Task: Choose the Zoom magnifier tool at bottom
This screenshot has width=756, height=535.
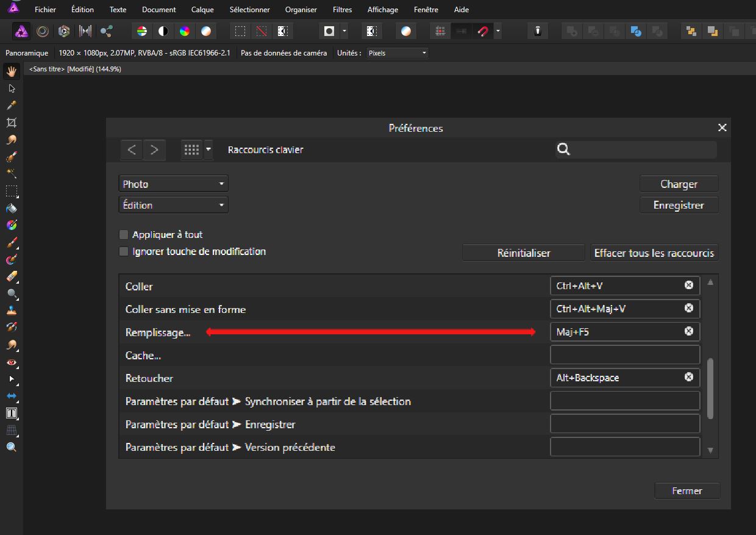Action: 12,447
